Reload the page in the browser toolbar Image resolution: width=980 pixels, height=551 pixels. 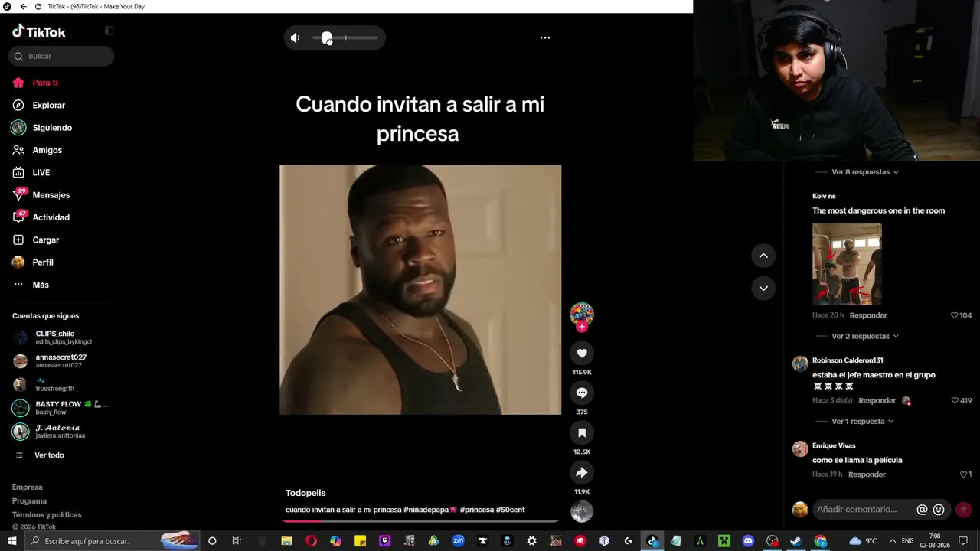[x=38, y=7]
